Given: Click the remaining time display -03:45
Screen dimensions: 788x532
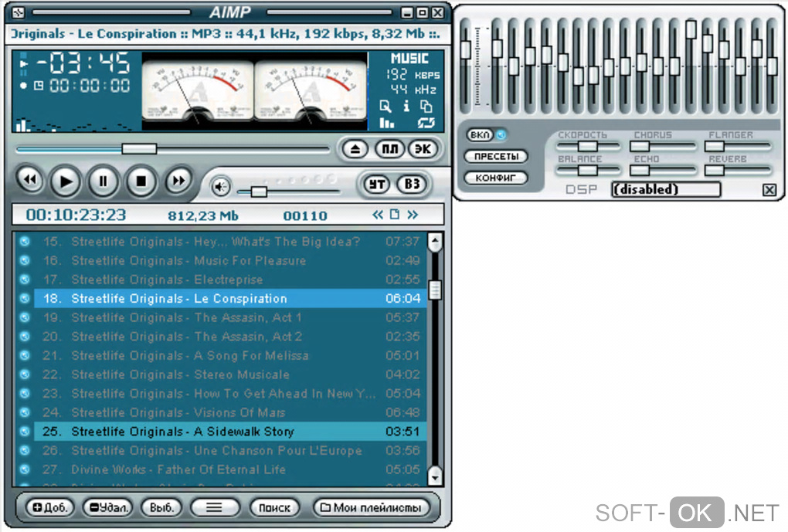Looking at the screenshot, I should (83, 63).
